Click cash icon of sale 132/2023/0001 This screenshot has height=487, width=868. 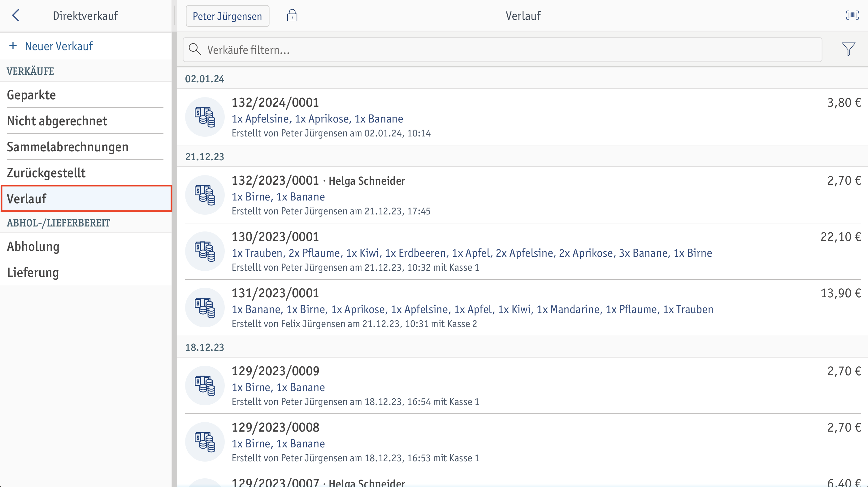coord(205,195)
